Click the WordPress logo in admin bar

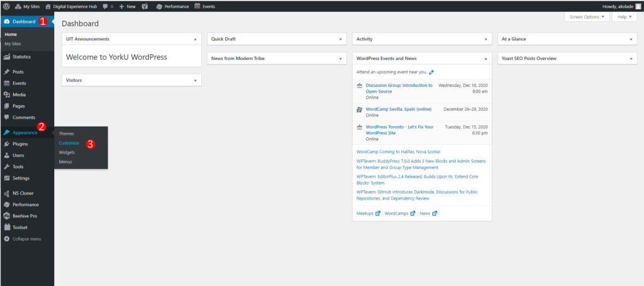6,6
